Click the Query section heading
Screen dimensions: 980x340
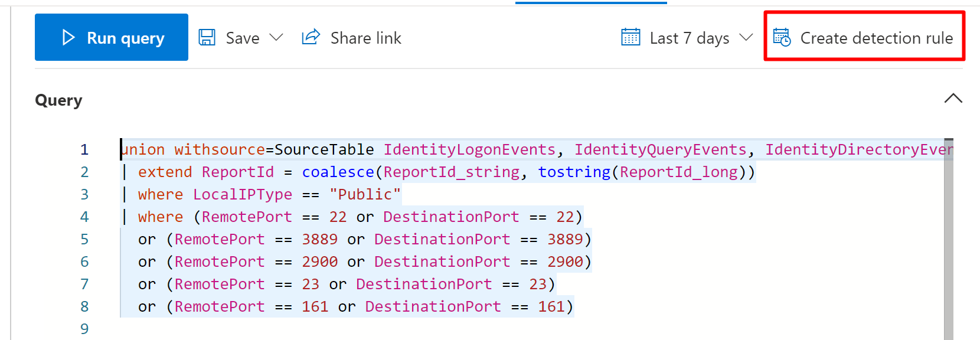pos(58,100)
